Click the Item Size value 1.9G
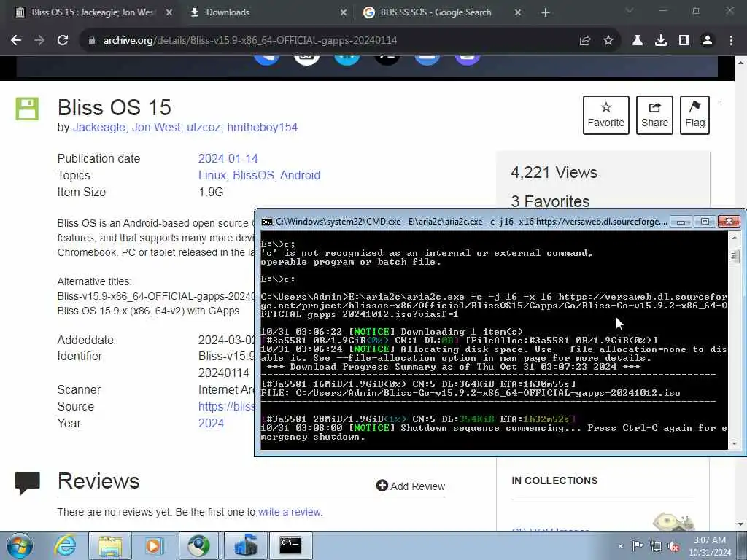The height and width of the screenshot is (560, 747). [211, 192]
